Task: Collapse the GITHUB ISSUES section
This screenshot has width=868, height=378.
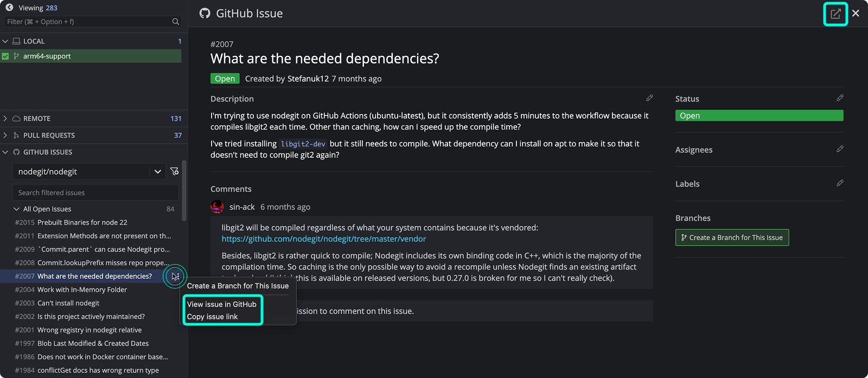Action: (x=5, y=152)
